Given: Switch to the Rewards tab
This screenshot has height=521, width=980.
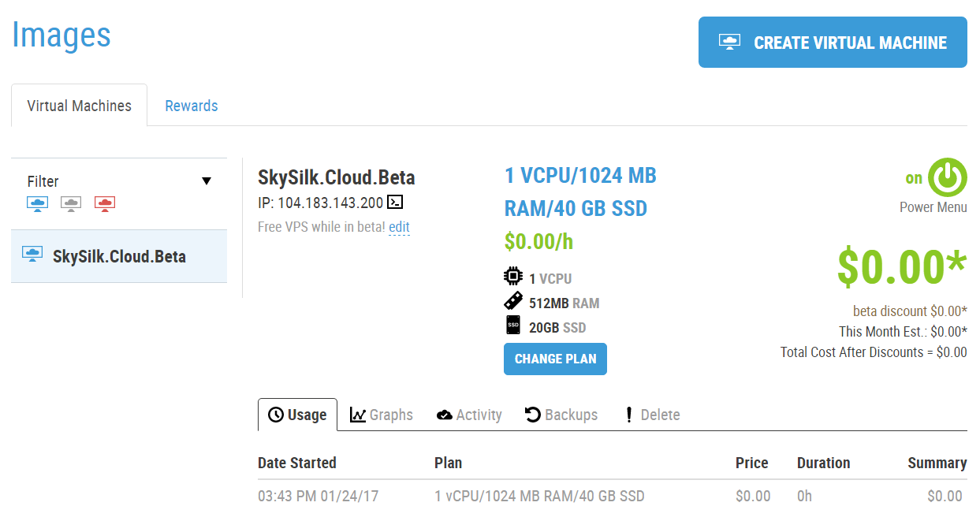Looking at the screenshot, I should 192,106.
